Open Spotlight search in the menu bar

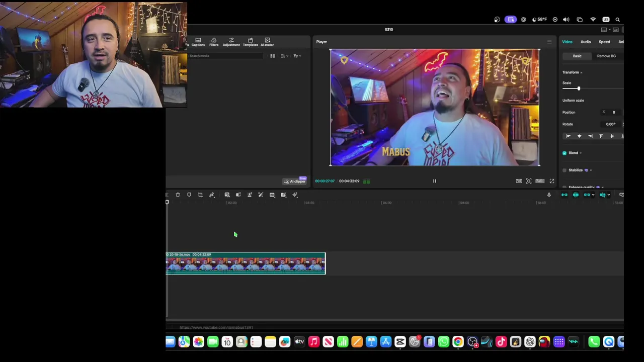[618, 20]
